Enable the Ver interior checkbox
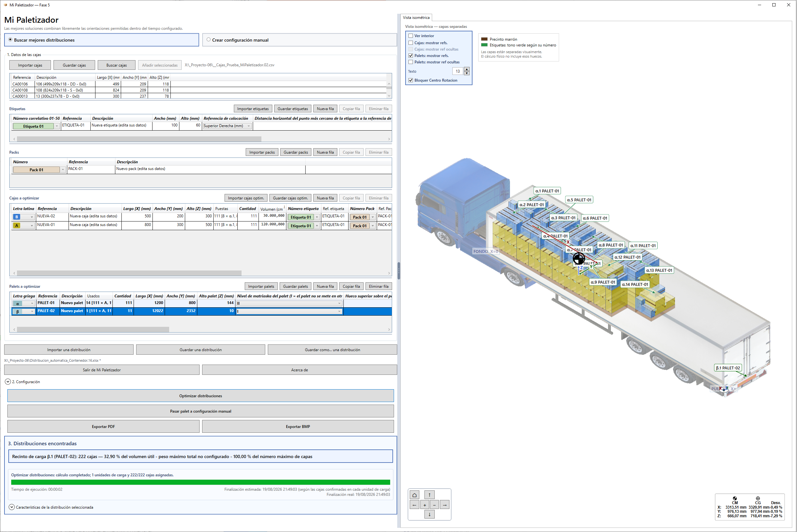The height and width of the screenshot is (532, 797). pyautogui.click(x=411, y=36)
